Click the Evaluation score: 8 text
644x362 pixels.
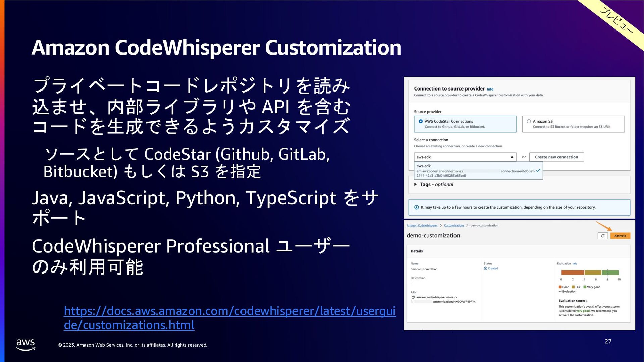(x=573, y=301)
